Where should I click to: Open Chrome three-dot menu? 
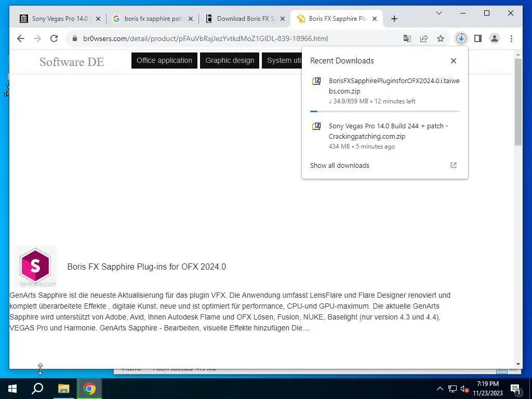(x=511, y=38)
